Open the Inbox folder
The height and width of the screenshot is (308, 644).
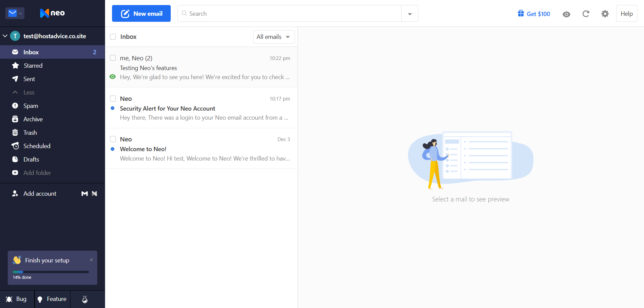coord(52,52)
